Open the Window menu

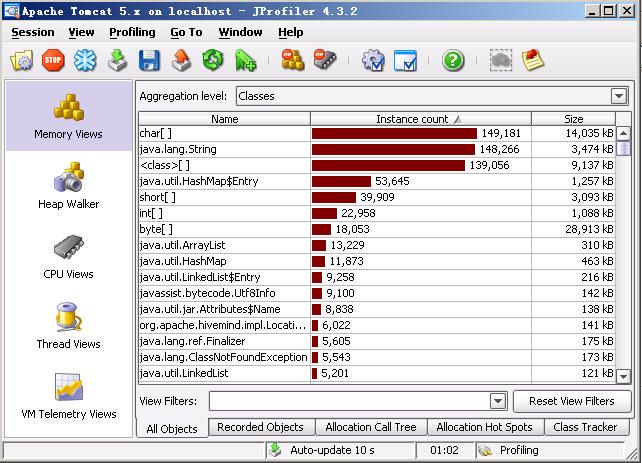(x=240, y=32)
